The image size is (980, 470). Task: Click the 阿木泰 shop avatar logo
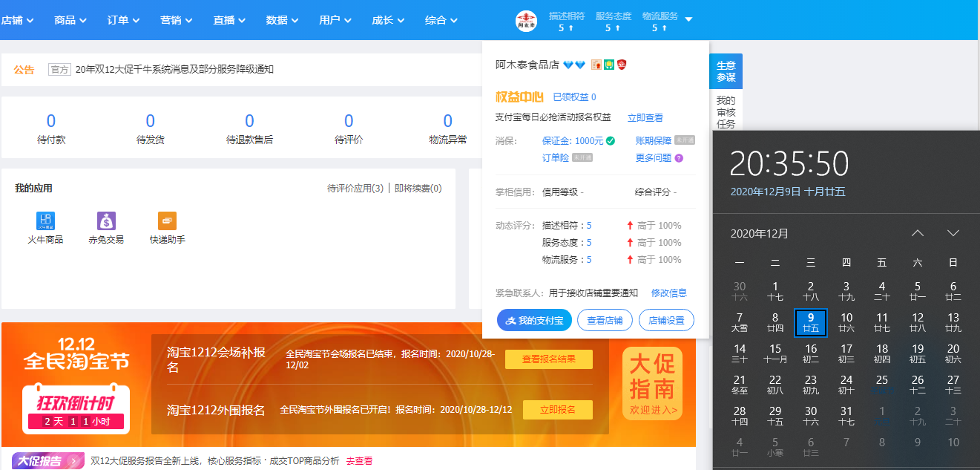coord(526,21)
